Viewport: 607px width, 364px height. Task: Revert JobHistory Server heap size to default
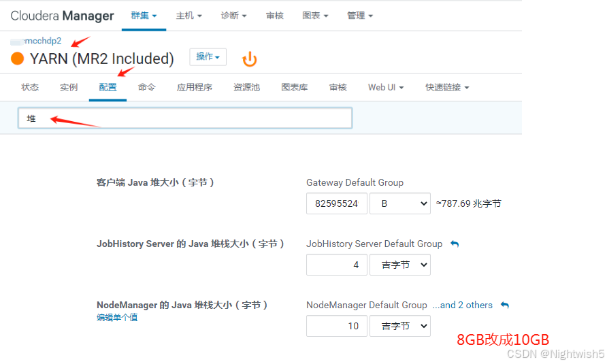[x=455, y=244]
